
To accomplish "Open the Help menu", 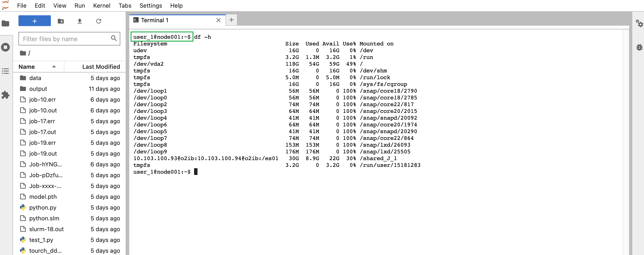I will 177,5.
